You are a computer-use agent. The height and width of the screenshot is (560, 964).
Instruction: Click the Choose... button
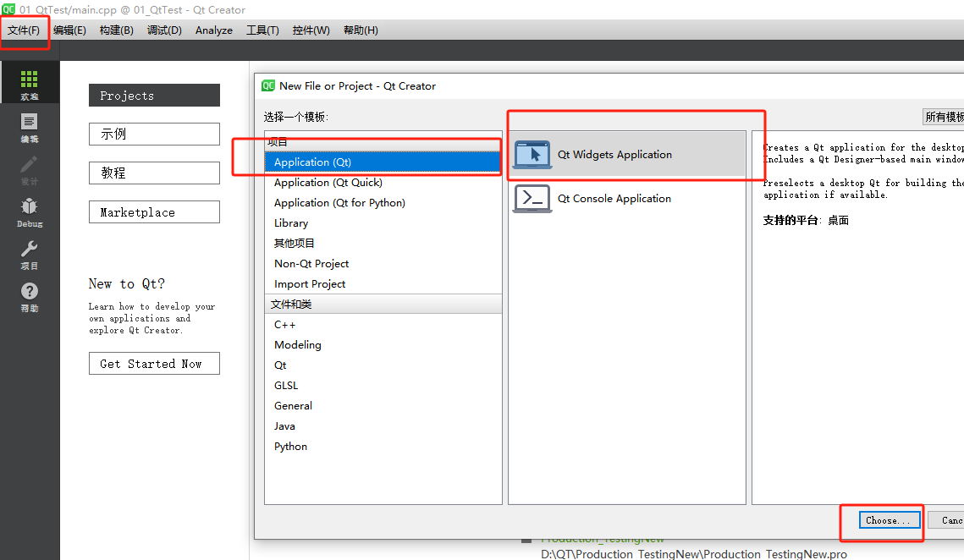click(889, 520)
